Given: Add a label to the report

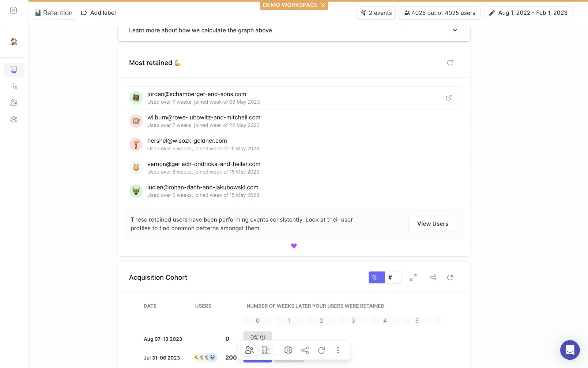Looking at the screenshot, I should pos(98,13).
